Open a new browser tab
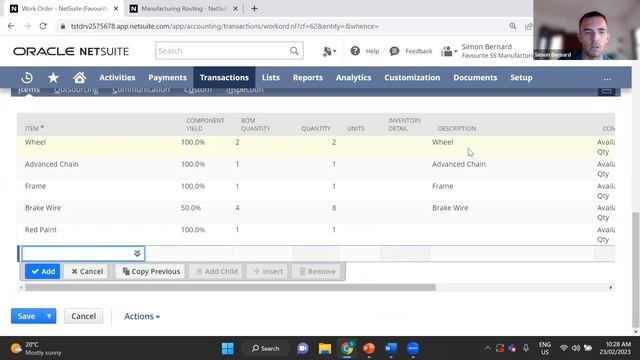 (x=254, y=9)
